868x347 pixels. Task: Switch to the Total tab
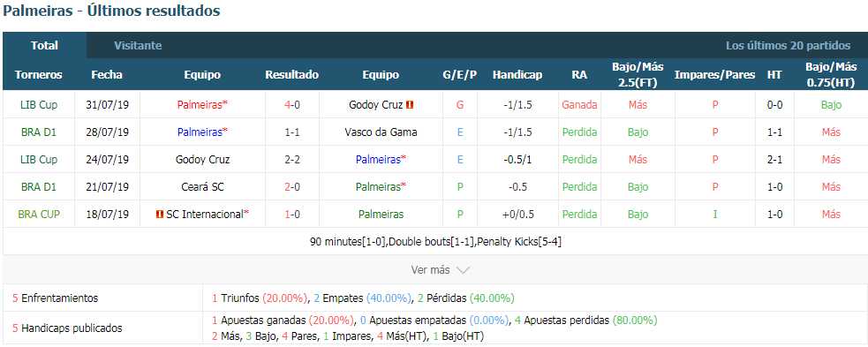coord(45,45)
